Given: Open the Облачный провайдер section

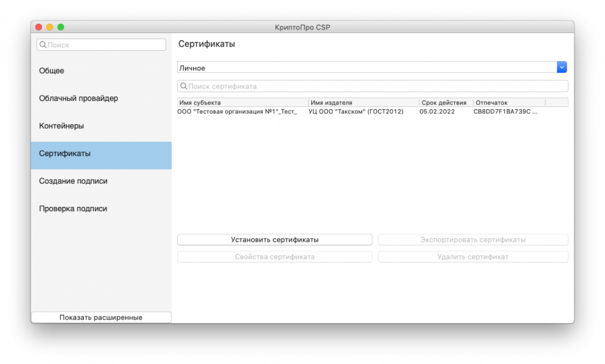Looking at the screenshot, I should click(101, 99).
